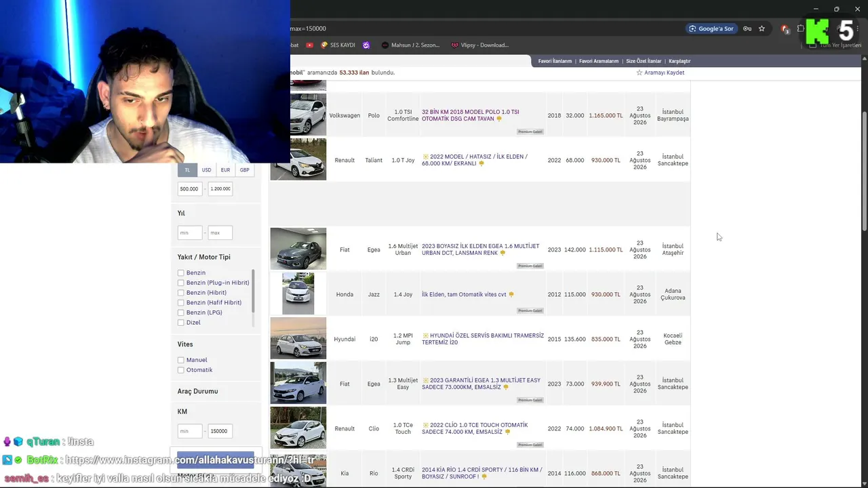
Task: Expand the Araç Durumu filter section
Action: (197, 391)
